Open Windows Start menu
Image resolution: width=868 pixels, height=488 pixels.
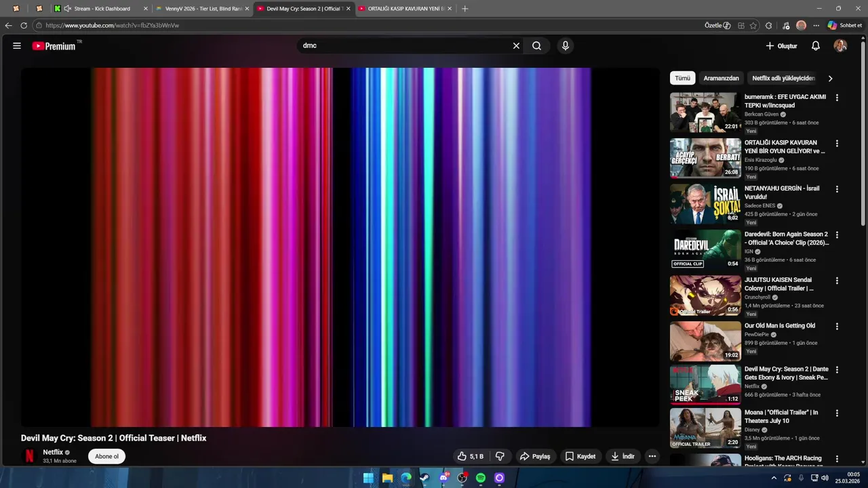(368, 478)
